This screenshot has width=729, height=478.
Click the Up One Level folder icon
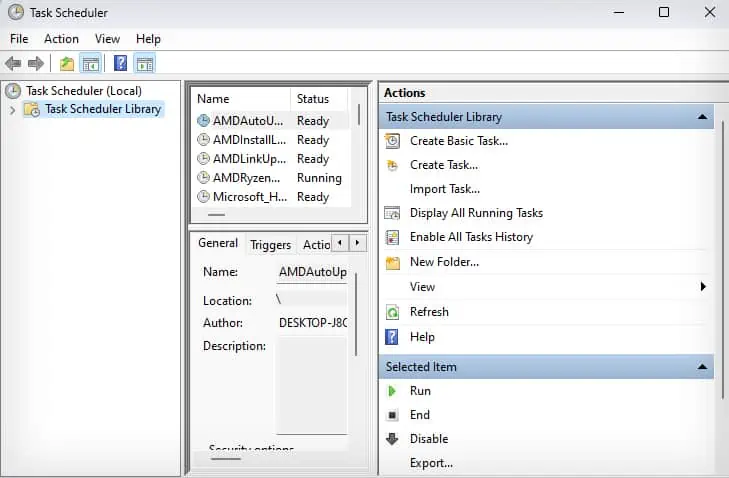pos(67,63)
